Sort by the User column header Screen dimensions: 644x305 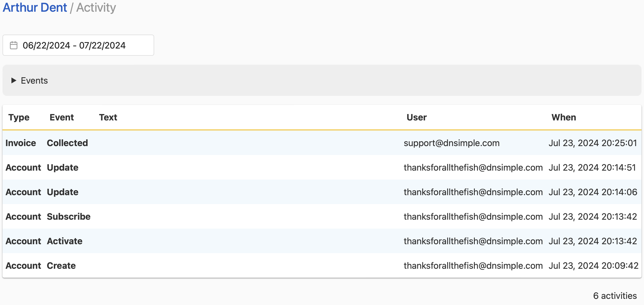click(x=416, y=117)
